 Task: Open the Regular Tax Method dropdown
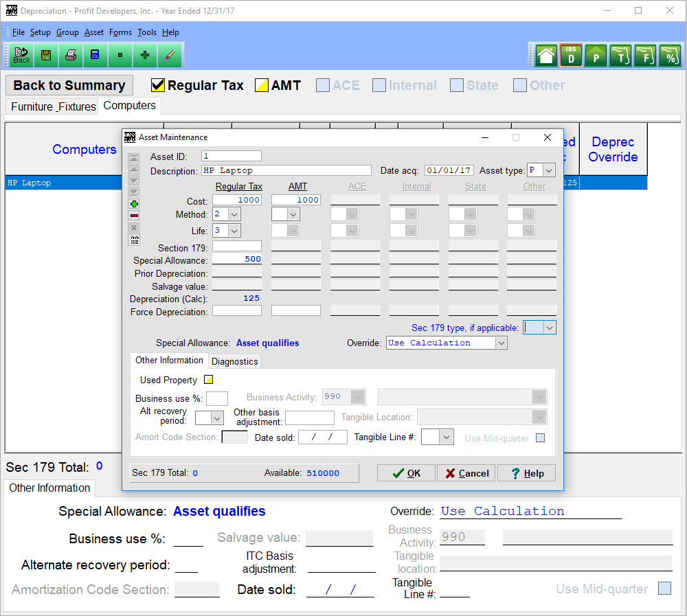(x=234, y=214)
